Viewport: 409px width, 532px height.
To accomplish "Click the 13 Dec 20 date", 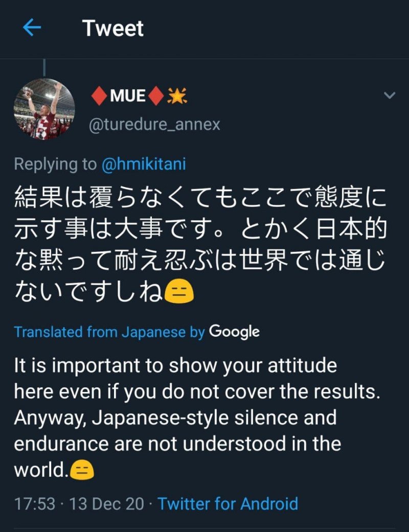I will [x=106, y=504].
